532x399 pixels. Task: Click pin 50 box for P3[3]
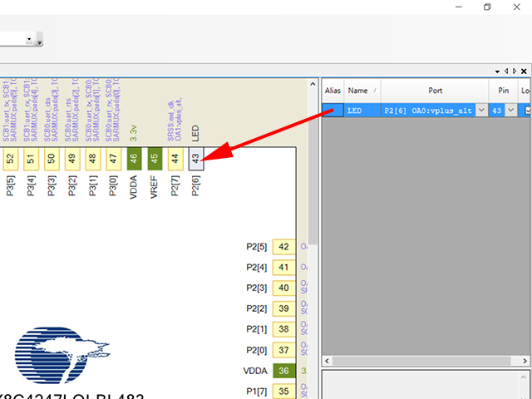pos(52,159)
